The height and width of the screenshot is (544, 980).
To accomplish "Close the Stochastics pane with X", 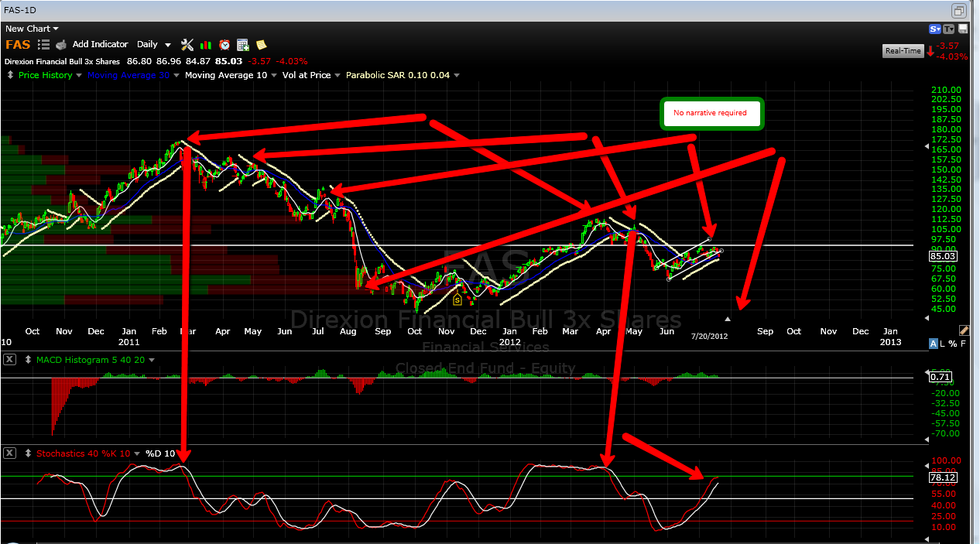I will tap(9, 453).
